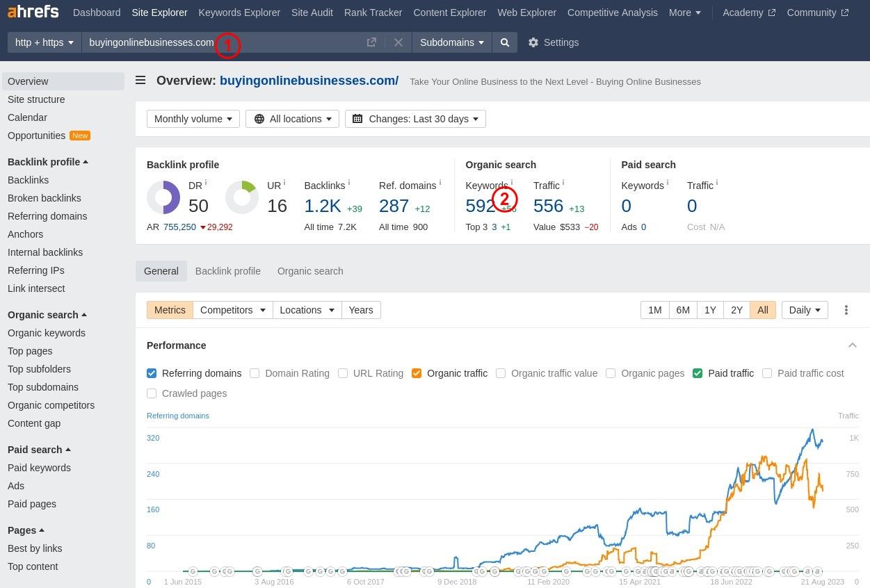
Task: Enable the Crawled pages checkbox
Action: tap(152, 393)
